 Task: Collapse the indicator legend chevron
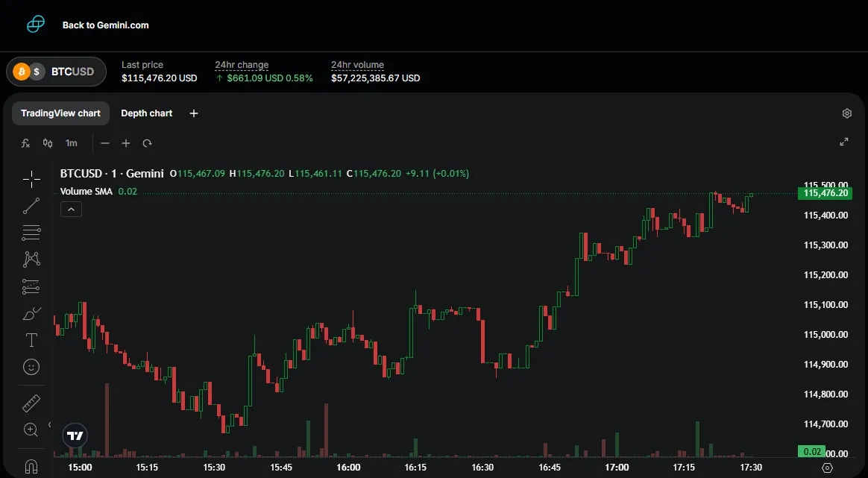(x=71, y=210)
